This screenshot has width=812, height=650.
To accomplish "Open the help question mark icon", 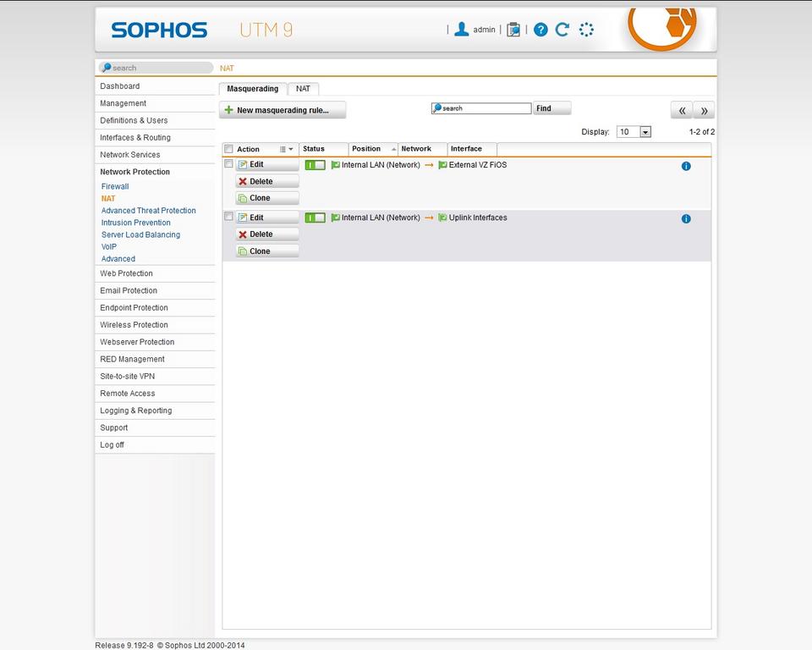I will point(540,30).
